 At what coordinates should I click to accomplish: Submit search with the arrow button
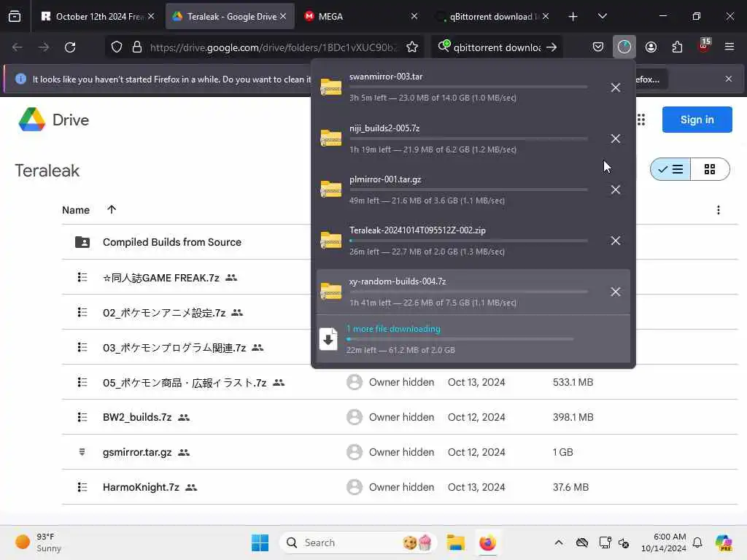pyautogui.click(x=551, y=47)
